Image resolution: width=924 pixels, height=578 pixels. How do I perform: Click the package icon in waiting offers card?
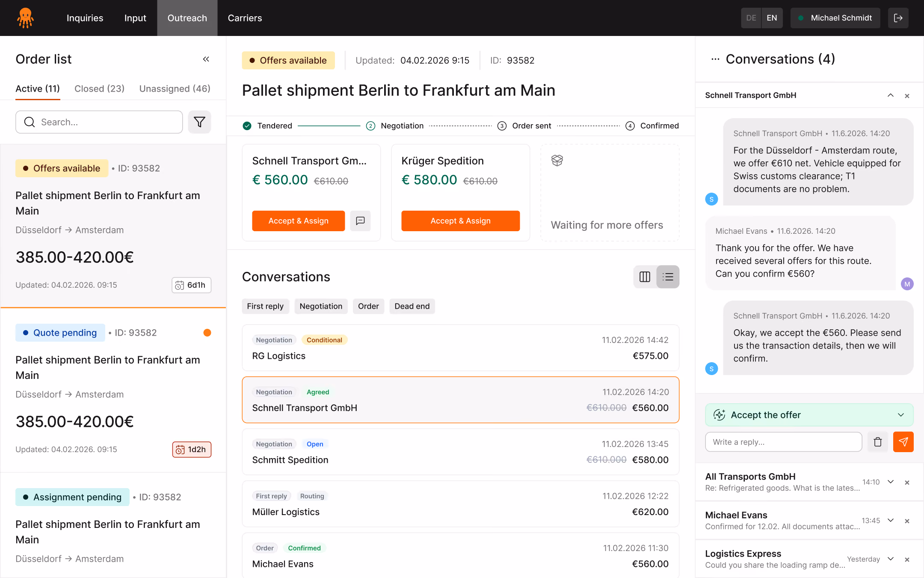(557, 161)
